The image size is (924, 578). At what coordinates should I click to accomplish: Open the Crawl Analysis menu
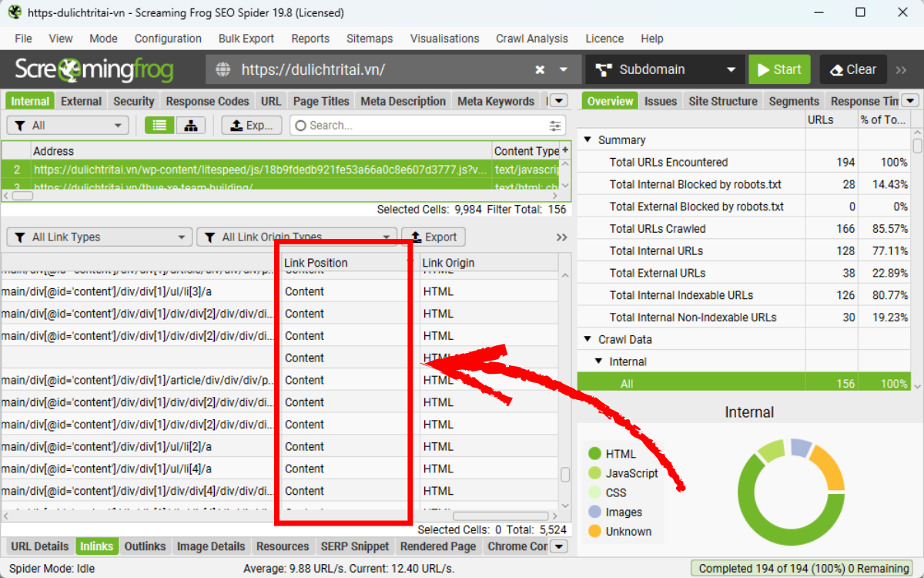coord(532,39)
